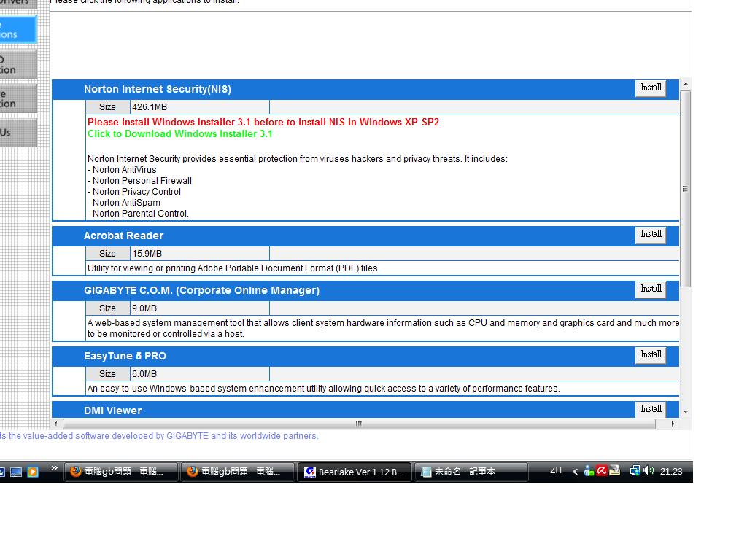747x560 pixels.
Task: Click the vertical scrollbar down arrow
Action: point(686,411)
